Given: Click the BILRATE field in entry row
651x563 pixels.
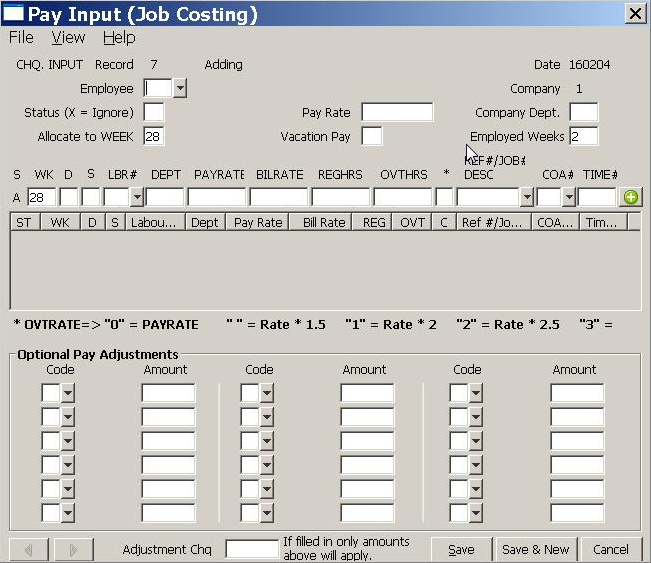Looking at the screenshot, I should [279, 197].
